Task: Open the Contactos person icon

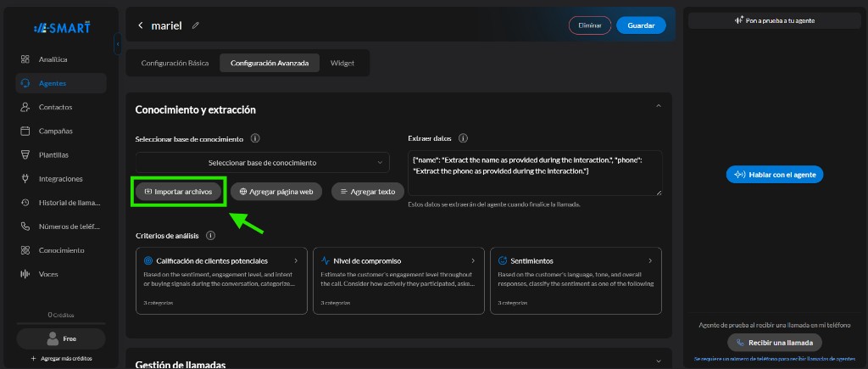Action: pos(25,107)
